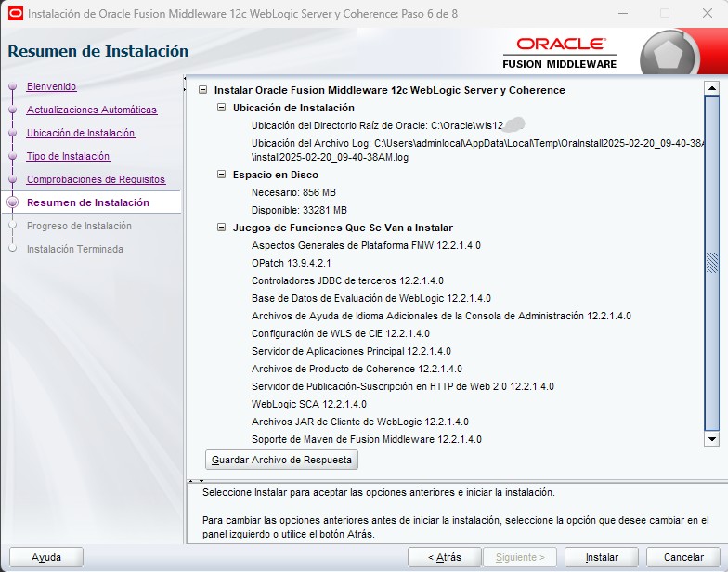The image size is (728, 572).
Task: Go to Actualizaciones Automáticas step
Action: (x=92, y=110)
